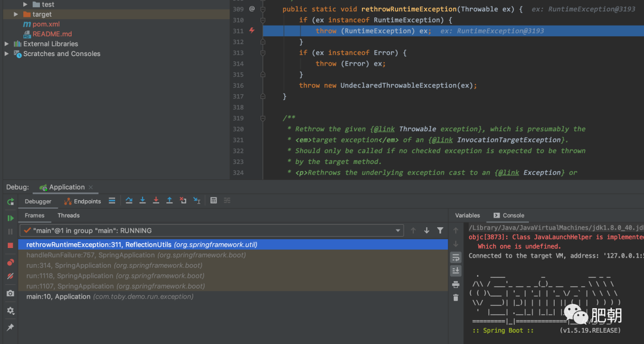This screenshot has height=344, width=644.
Task: Print the console output
Action: click(x=456, y=284)
